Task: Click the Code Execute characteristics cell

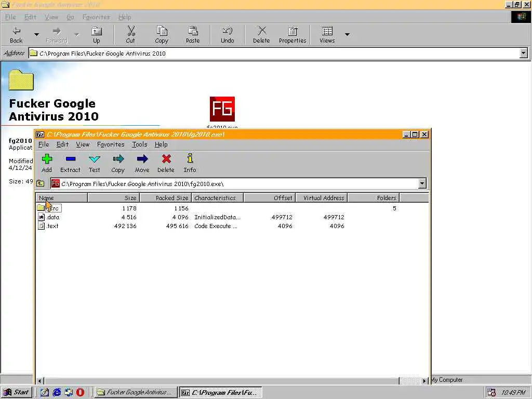Action: (x=216, y=226)
